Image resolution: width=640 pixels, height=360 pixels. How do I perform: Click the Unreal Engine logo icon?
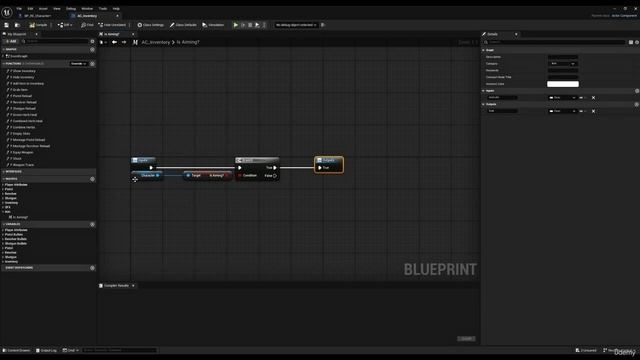pos(7,12)
